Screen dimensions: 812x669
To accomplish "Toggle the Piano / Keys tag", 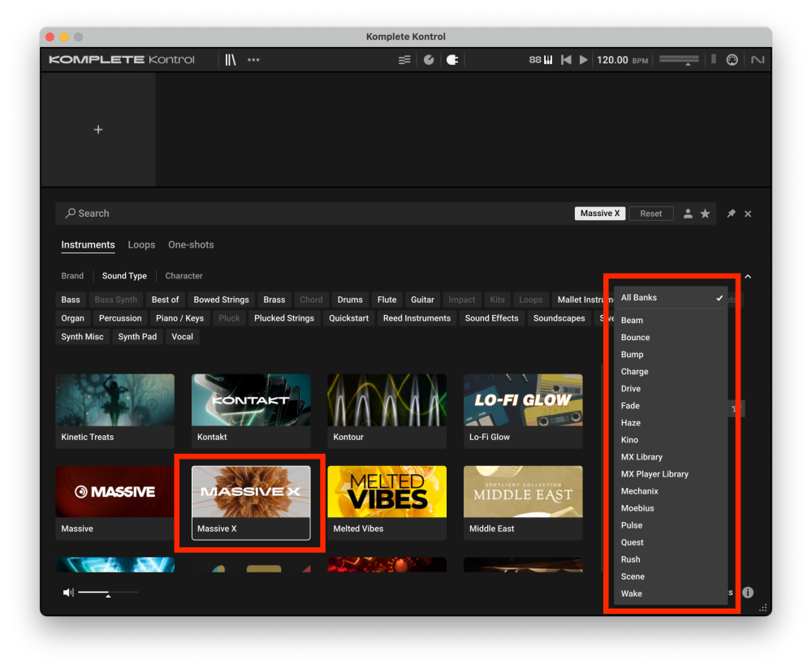I will [x=179, y=318].
